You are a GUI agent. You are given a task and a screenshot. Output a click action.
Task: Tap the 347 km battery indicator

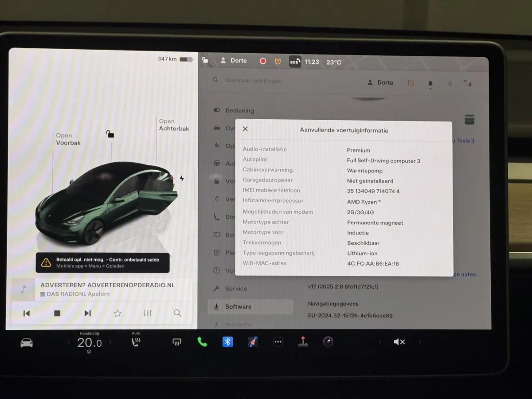(175, 59)
